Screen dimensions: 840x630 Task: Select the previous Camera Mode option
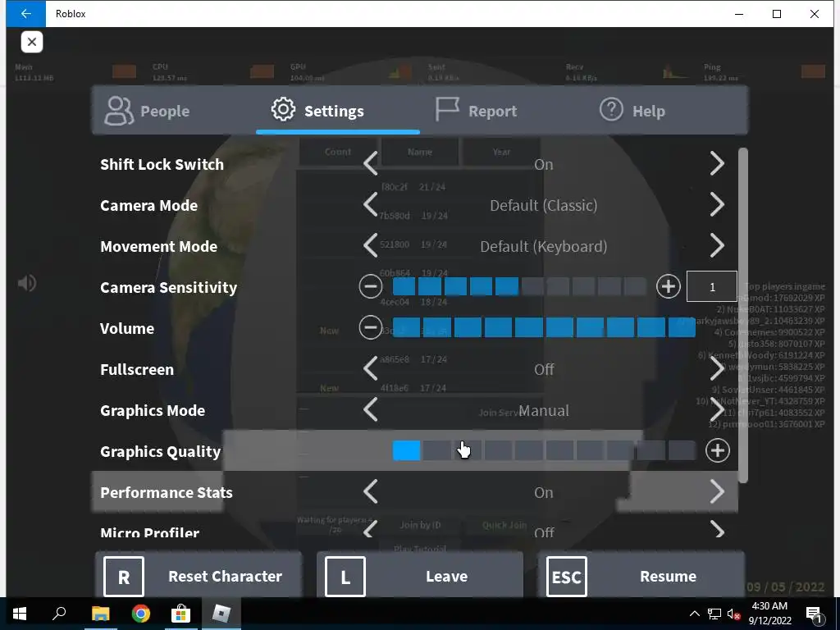click(x=371, y=204)
